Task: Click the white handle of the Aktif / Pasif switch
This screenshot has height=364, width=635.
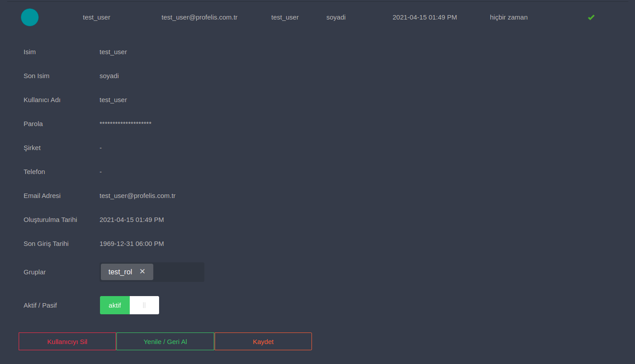Action: pos(144,305)
